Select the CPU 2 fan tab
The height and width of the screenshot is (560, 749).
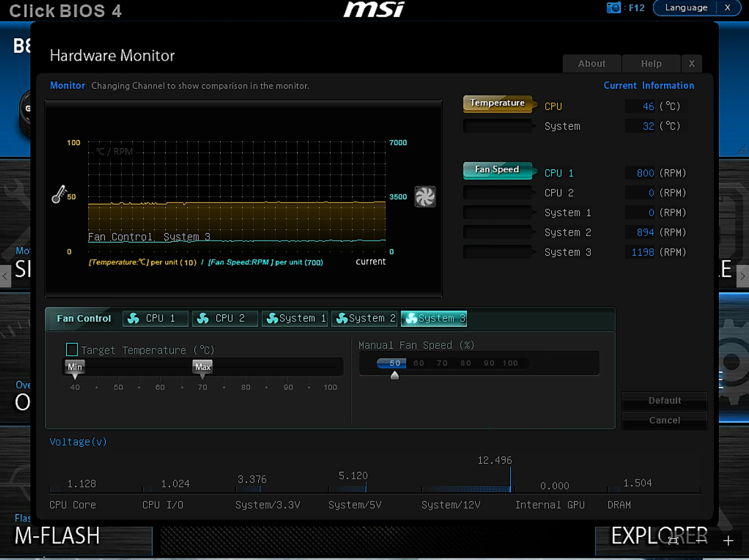225,318
